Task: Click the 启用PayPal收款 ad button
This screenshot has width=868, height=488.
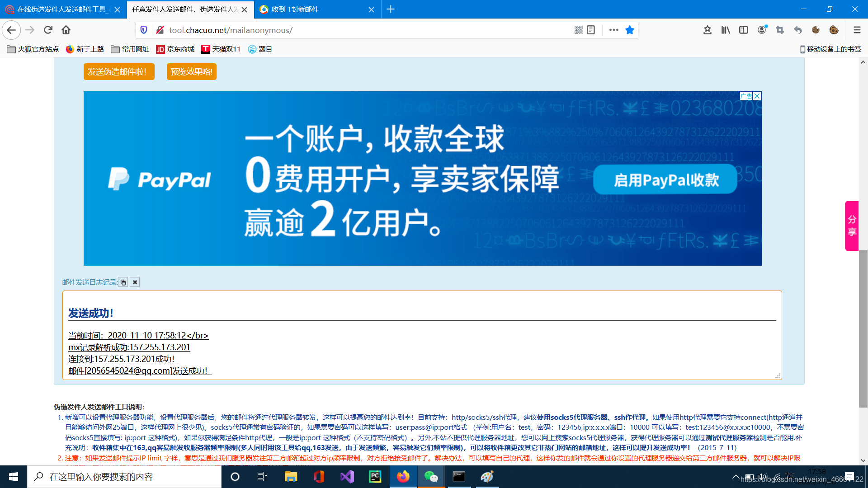Action: coord(665,179)
